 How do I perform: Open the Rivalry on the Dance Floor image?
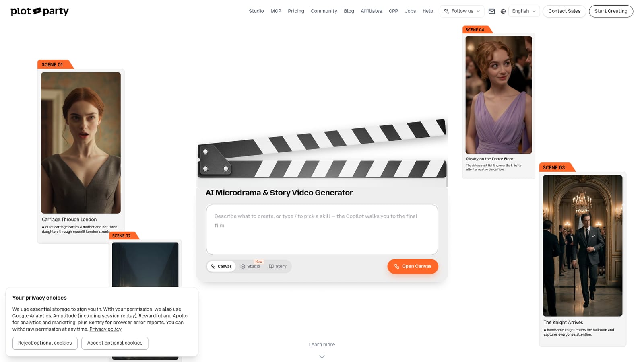point(499,95)
